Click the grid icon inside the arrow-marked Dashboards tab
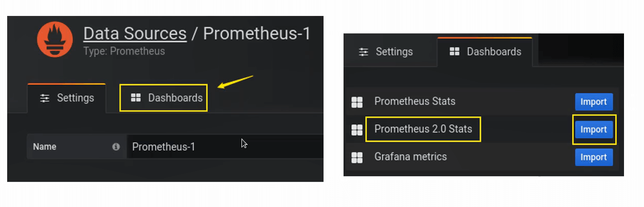The width and height of the screenshot is (644, 207). tap(135, 98)
